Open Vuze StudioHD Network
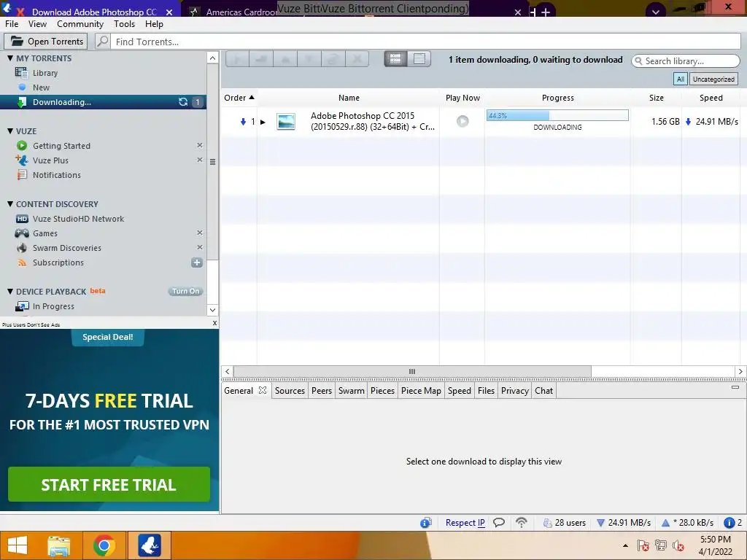 [x=78, y=219]
